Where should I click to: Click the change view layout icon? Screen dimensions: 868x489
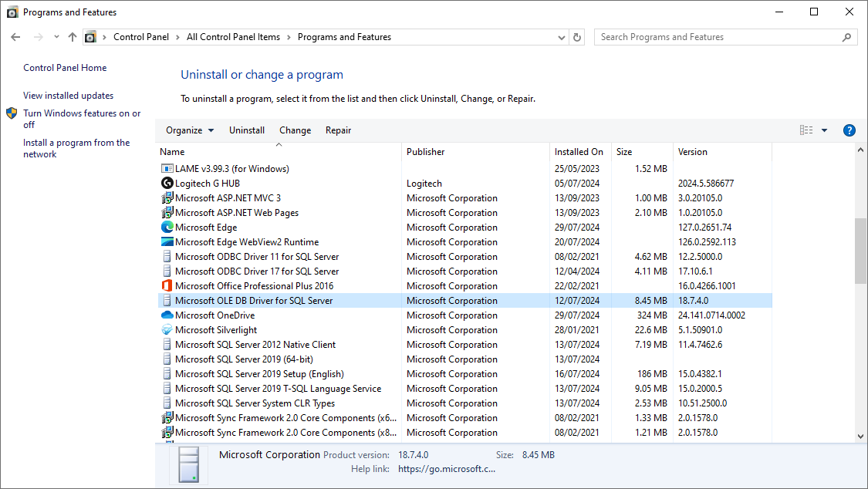(806, 130)
